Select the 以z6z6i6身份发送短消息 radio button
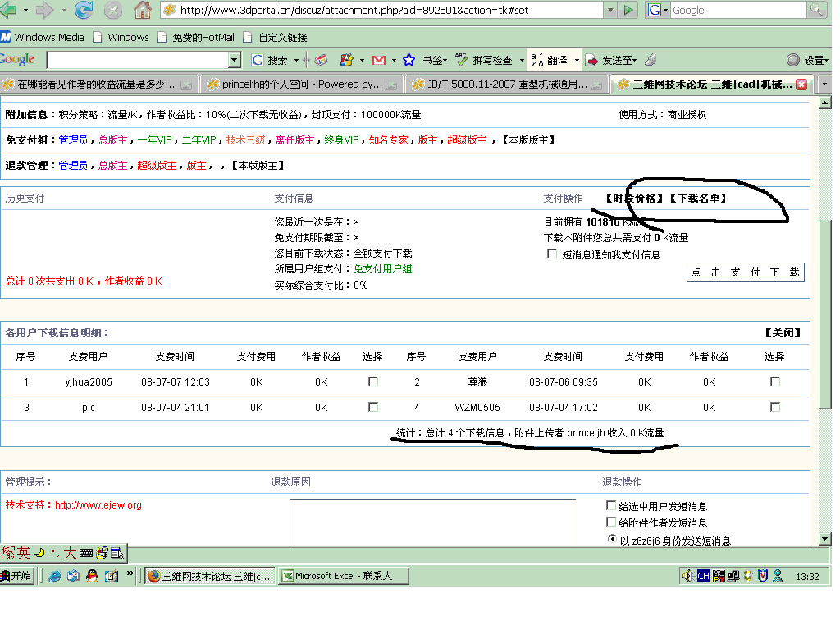The image size is (840, 630). pyautogui.click(x=612, y=539)
